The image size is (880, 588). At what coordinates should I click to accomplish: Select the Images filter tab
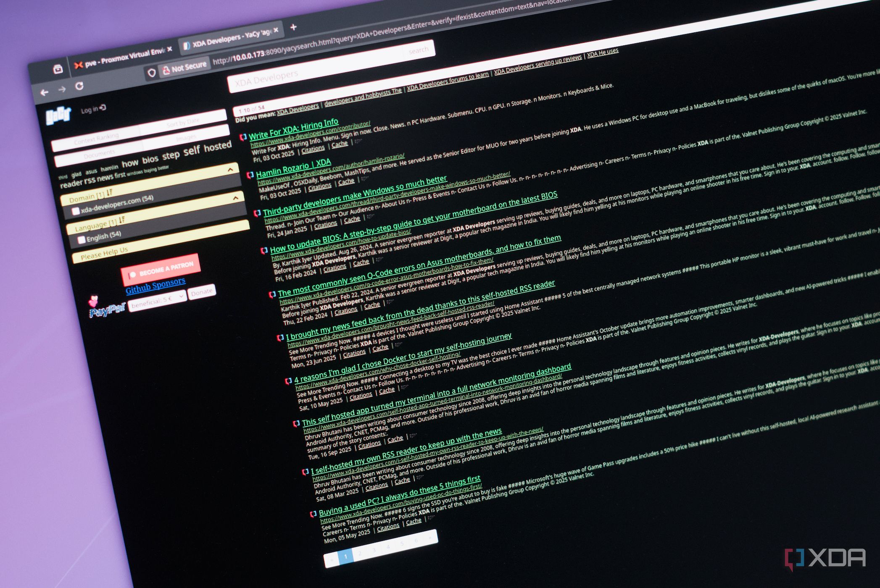(x=186, y=137)
